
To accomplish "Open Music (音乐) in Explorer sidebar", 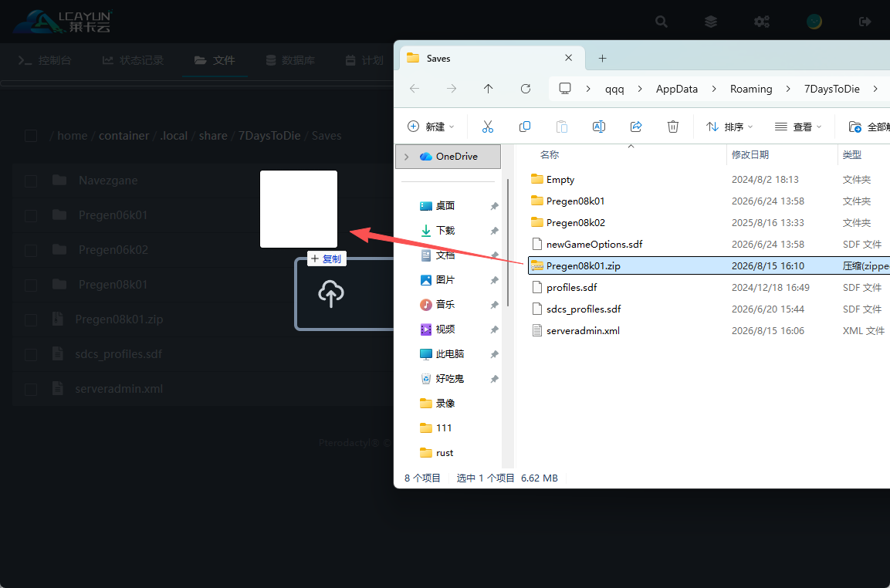I will [445, 305].
